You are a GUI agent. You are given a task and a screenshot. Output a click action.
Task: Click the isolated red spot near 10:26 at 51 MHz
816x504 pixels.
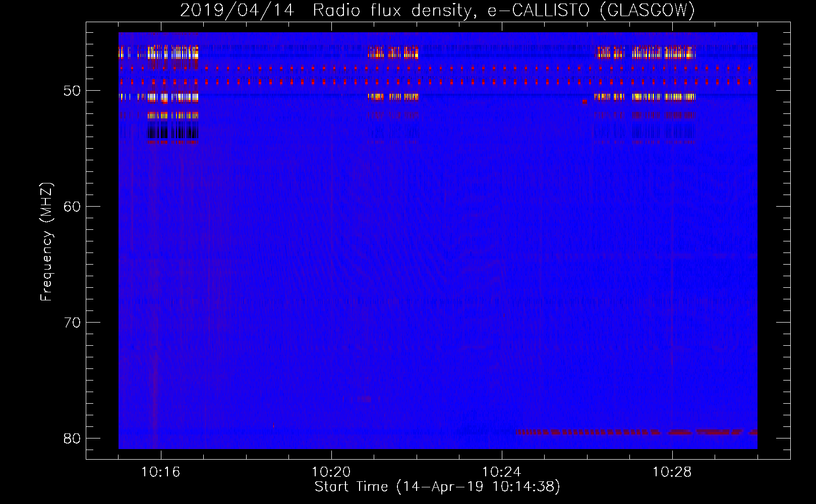[585, 101]
